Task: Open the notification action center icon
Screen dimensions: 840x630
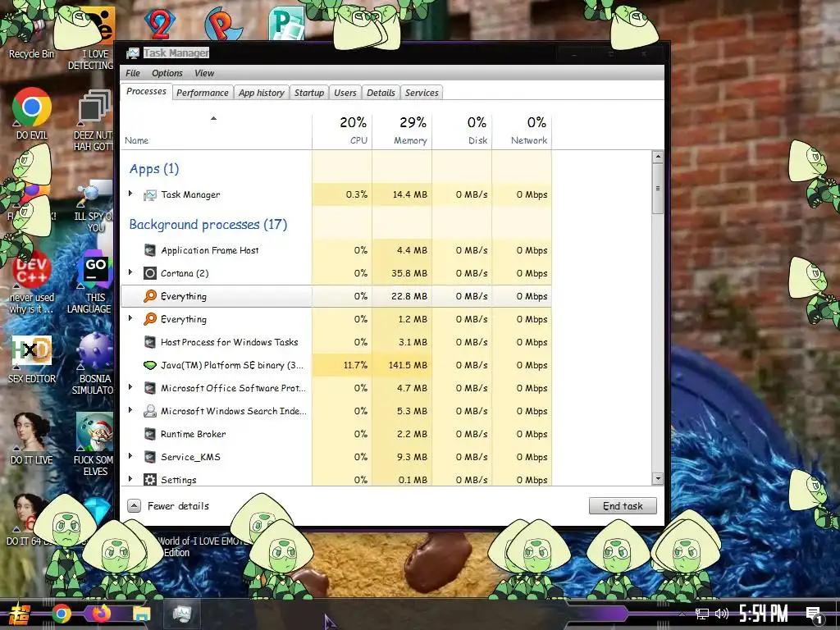Action: click(x=815, y=615)
